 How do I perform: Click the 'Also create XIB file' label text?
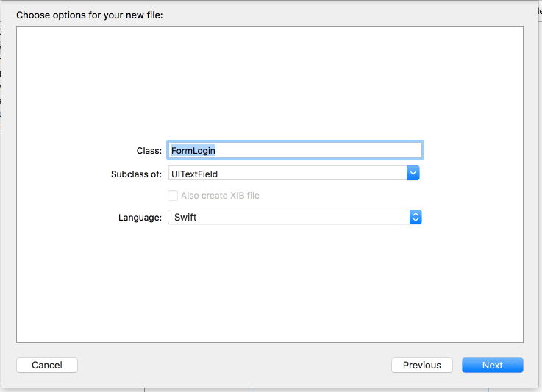(220, 196)
